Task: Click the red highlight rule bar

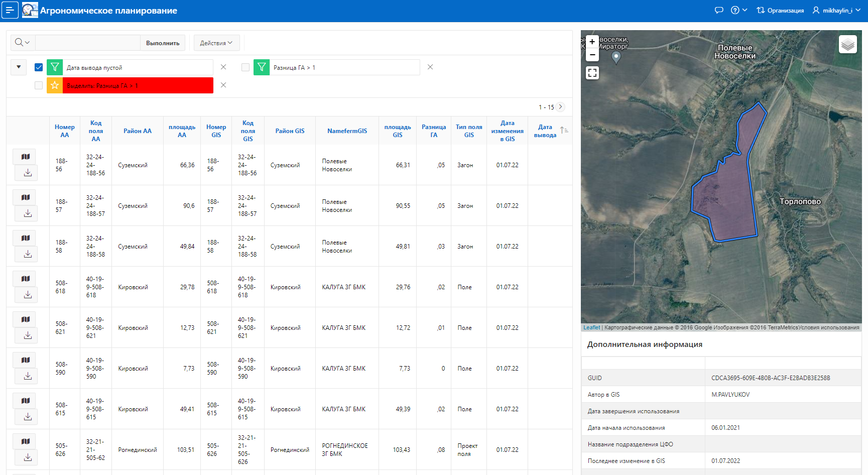Action: [x=139, y=85]
